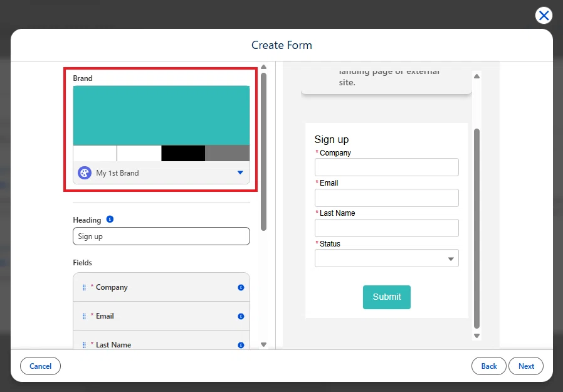Image resolution: width=563 pixels, height=392 pixels.
Task: Select the Company row in Fields list
Action: (161, 287)
